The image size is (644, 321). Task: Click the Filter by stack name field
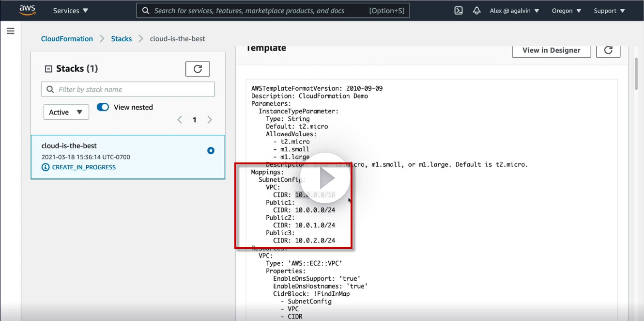point(128,89)
